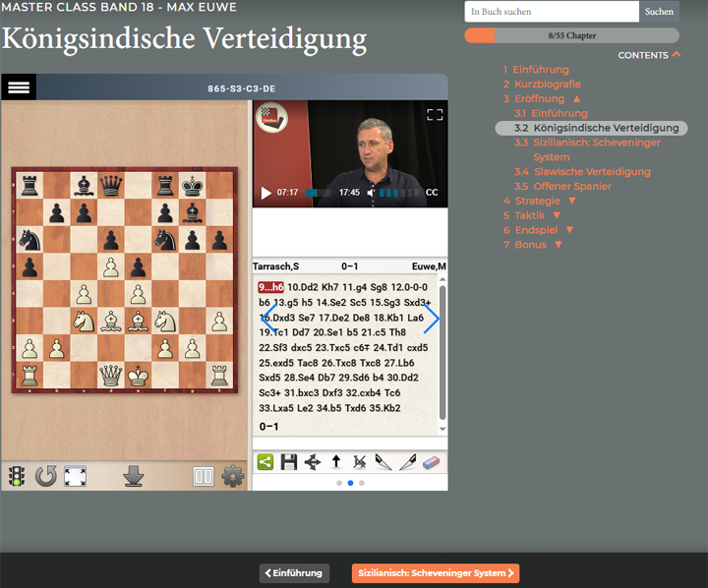Viewport: 708px width, 588px height.
Task: Open the hamburger menu above the board
Action: [19, 88]
